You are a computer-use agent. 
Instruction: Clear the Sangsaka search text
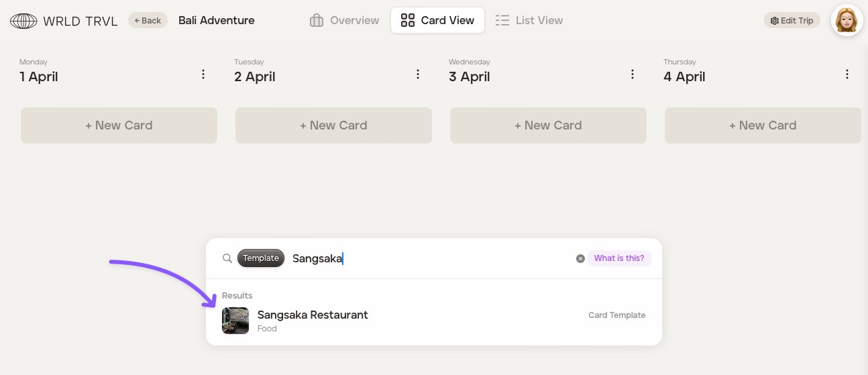pyautogui.click(x=580, y=258)
